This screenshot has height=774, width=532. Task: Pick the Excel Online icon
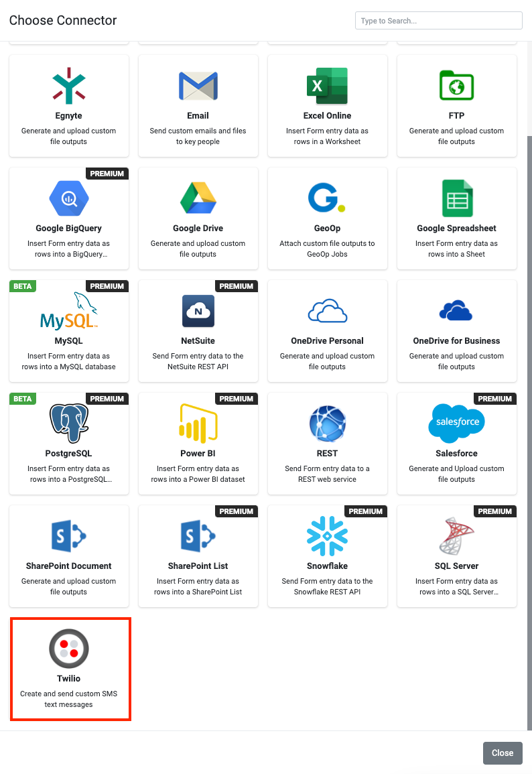[x=327, y=86]
